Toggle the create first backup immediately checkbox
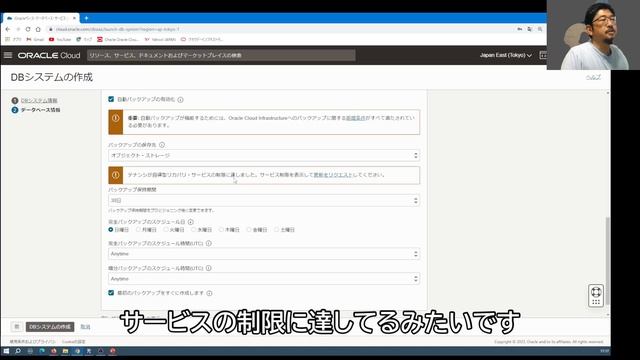The image size is (640, 360). [x=111, y=293]
